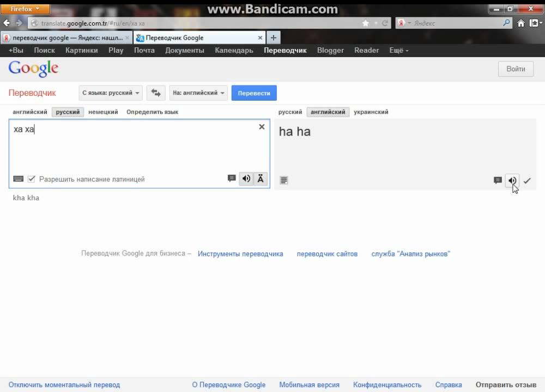Screen dimensions: 545x392
Task: Bookmark page with the star icon
Action: [365, 23]
